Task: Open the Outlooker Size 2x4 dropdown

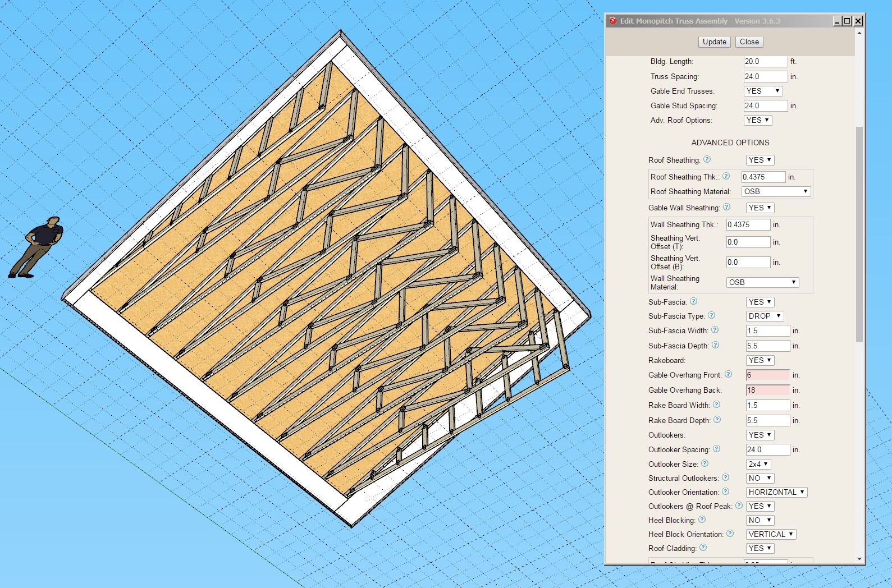Action: pyautogui.click(x=758, y=464)
